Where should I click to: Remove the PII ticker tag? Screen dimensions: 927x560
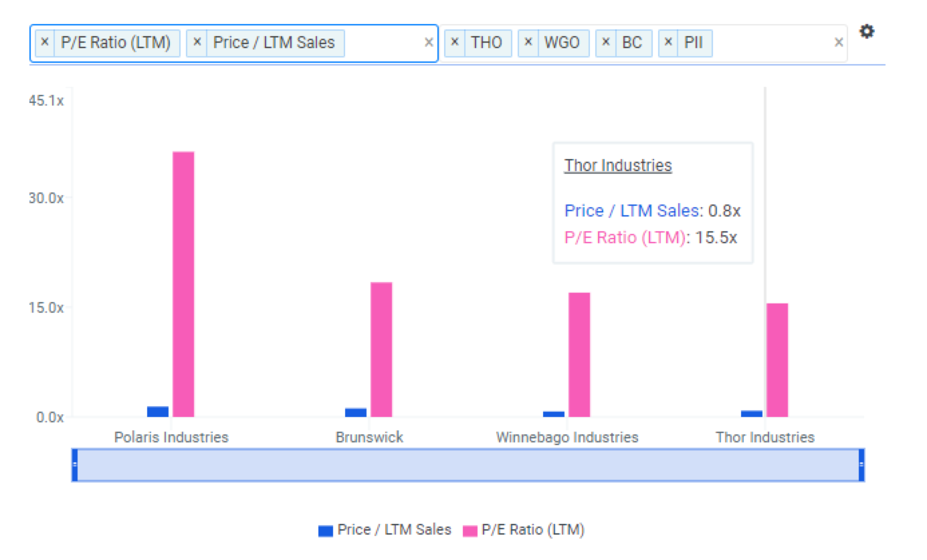tap(668, 43)
